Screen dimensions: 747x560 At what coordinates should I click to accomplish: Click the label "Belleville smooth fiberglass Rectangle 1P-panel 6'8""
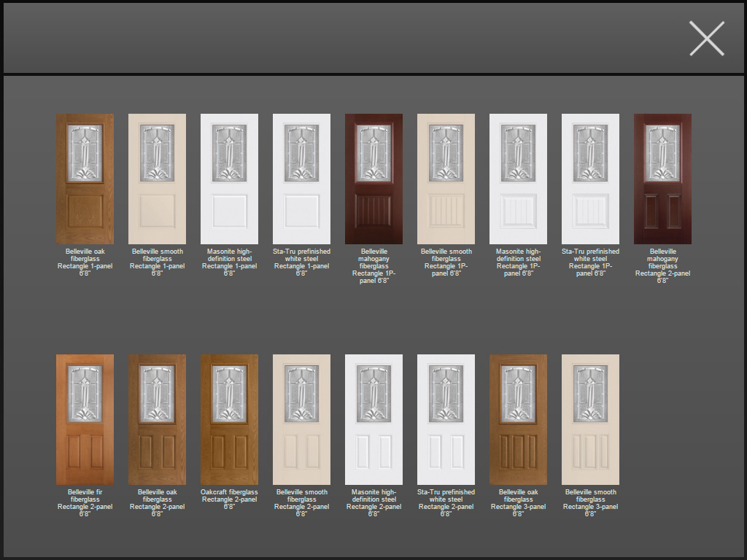[446, 262]
